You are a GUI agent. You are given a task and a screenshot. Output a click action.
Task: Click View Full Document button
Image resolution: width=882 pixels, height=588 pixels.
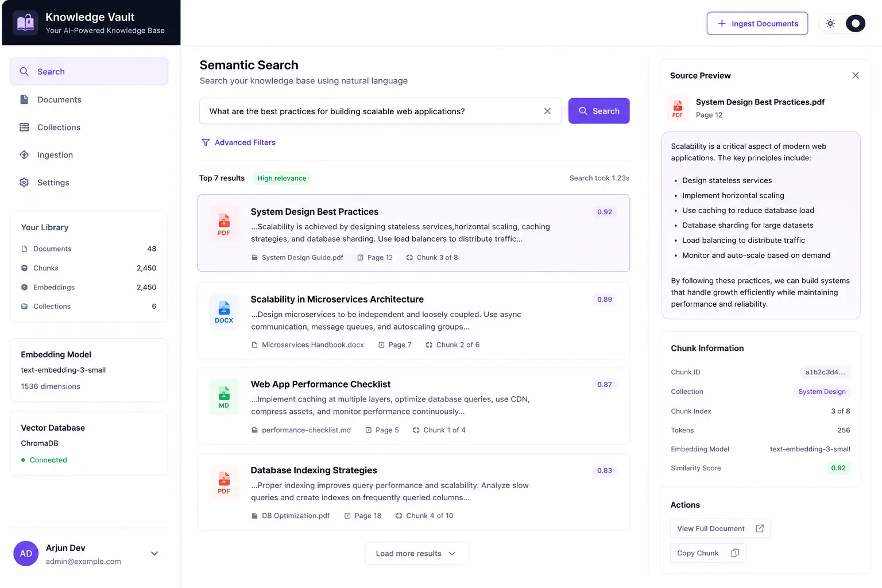(x=720, y=529)
